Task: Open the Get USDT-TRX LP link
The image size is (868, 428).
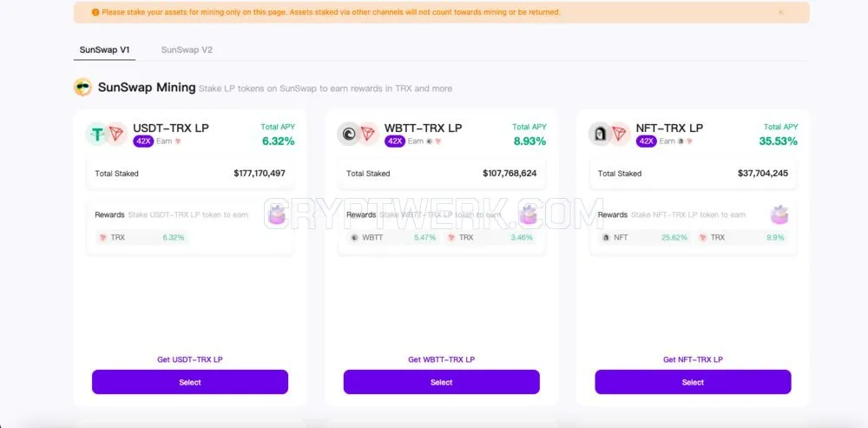Action: [x=190, y=359]
